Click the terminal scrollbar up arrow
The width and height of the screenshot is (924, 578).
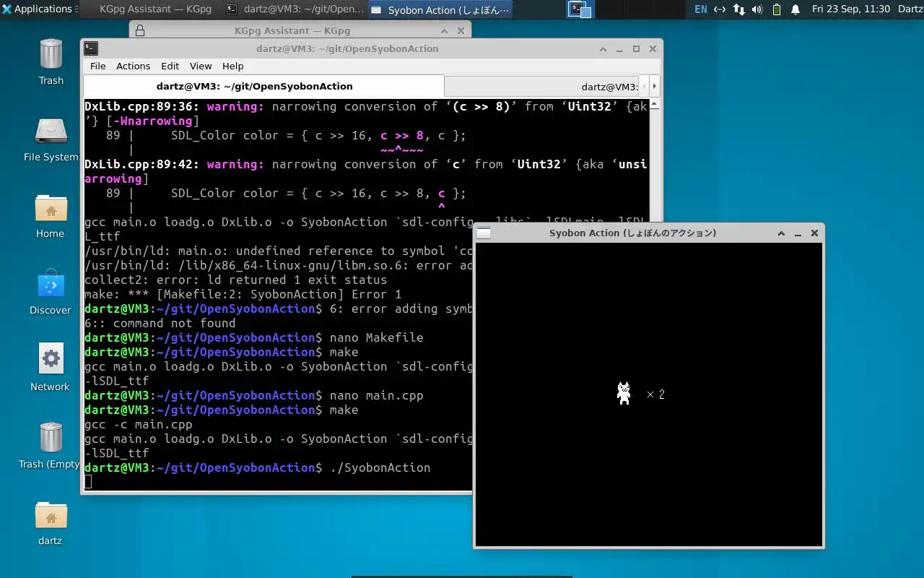[655, 104]
